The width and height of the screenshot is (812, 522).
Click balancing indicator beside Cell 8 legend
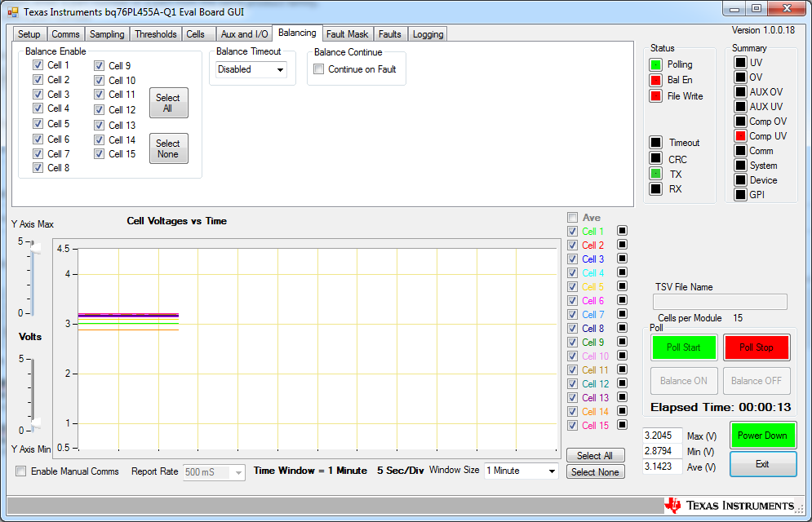[x=623, y=328]
